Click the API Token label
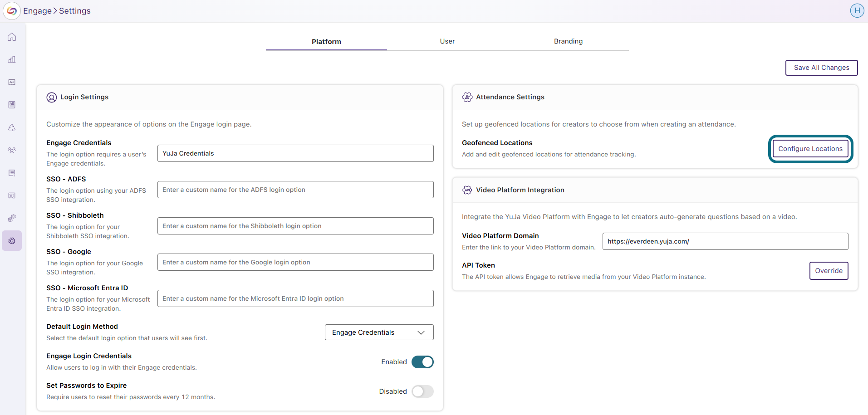 [478, 265]
